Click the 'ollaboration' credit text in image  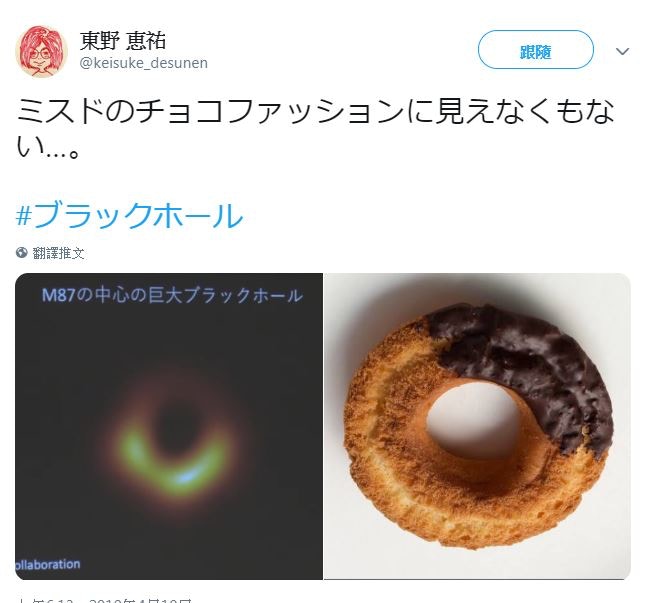point(48,564)
